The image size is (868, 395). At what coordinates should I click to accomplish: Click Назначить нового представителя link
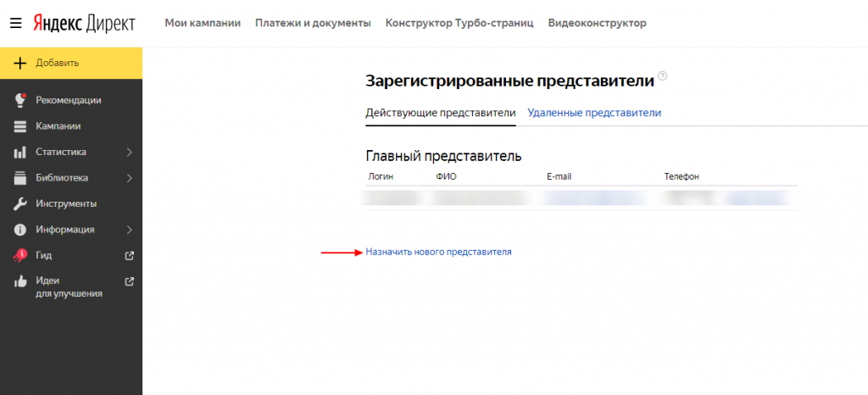(x=438, y=252)
